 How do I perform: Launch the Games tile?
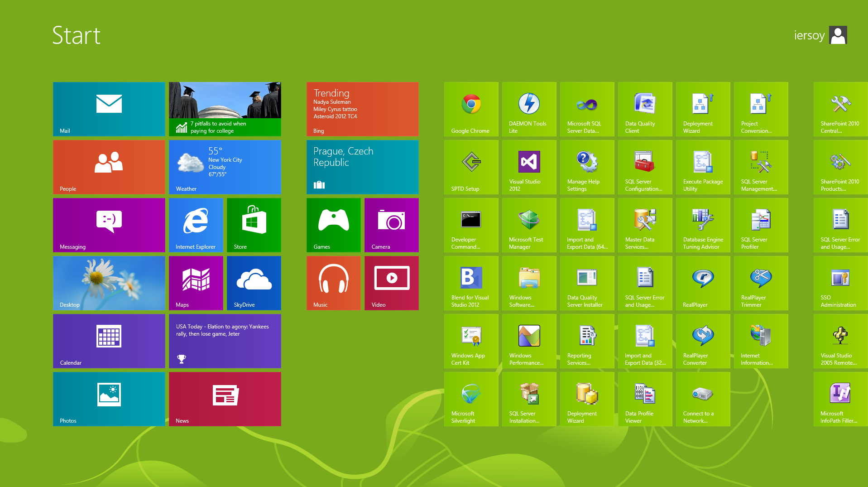point(334,225)
